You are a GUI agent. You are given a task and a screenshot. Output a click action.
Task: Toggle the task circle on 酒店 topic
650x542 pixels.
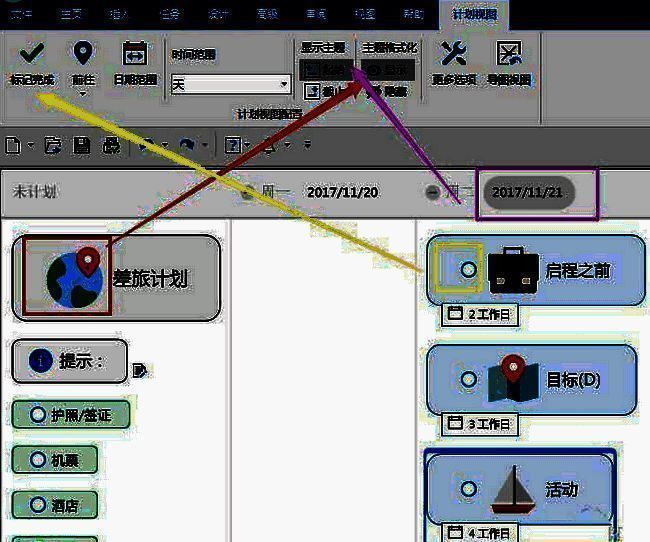tap(38, 505)
